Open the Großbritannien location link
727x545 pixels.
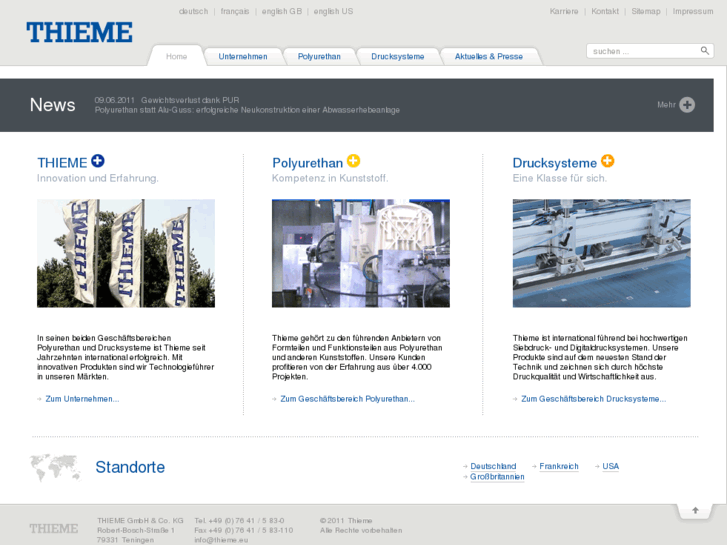click(497, 477)
